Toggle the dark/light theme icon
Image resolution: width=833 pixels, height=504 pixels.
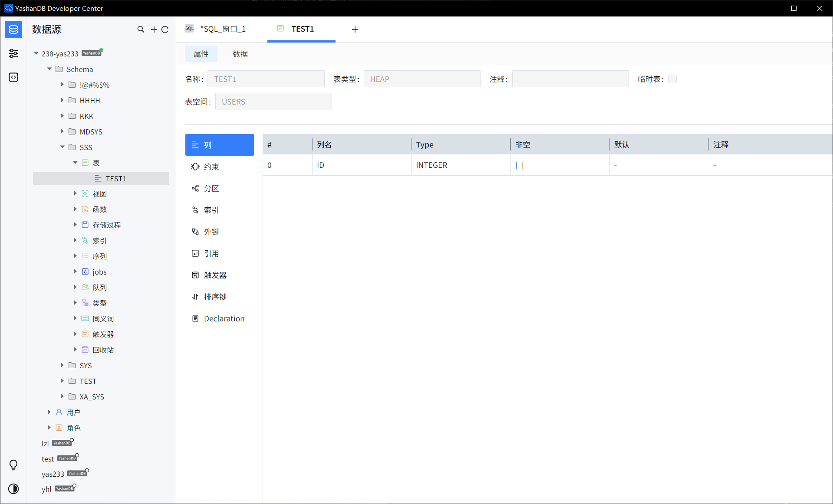(13, 489)
